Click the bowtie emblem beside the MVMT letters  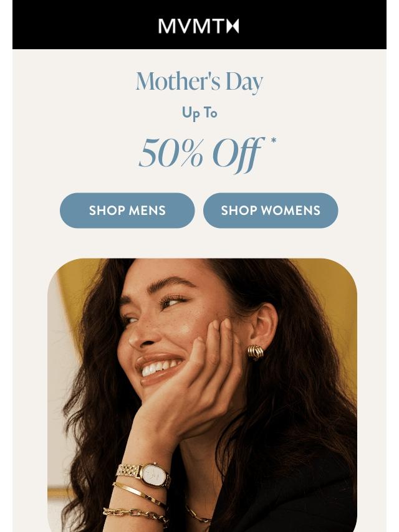tap(233, 26)
